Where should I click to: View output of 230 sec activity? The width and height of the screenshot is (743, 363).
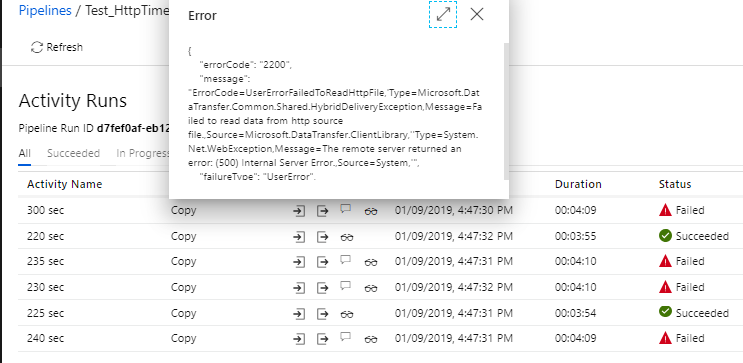click(x=322, y=288)
